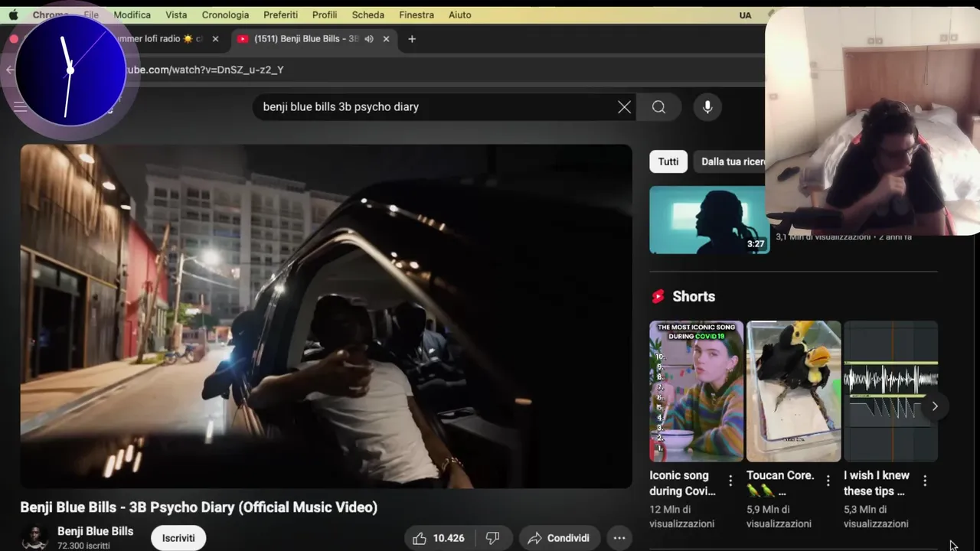This screenshot has width=980, height=551.
Task: Click the 12 Mln di visualizzazioni text
Action: [682, 517]
